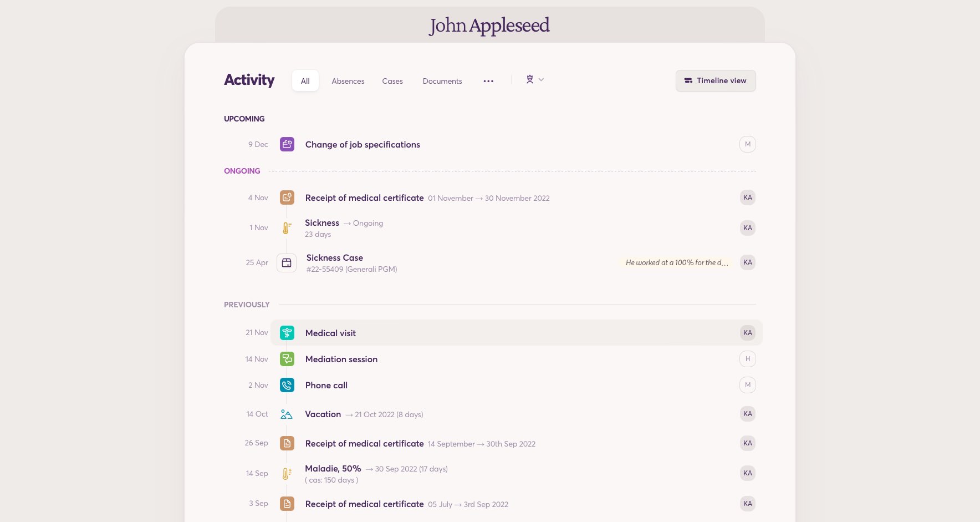Click the 4 Nov medical certificate icon
980x522 pixels.
tap(287, 197)
